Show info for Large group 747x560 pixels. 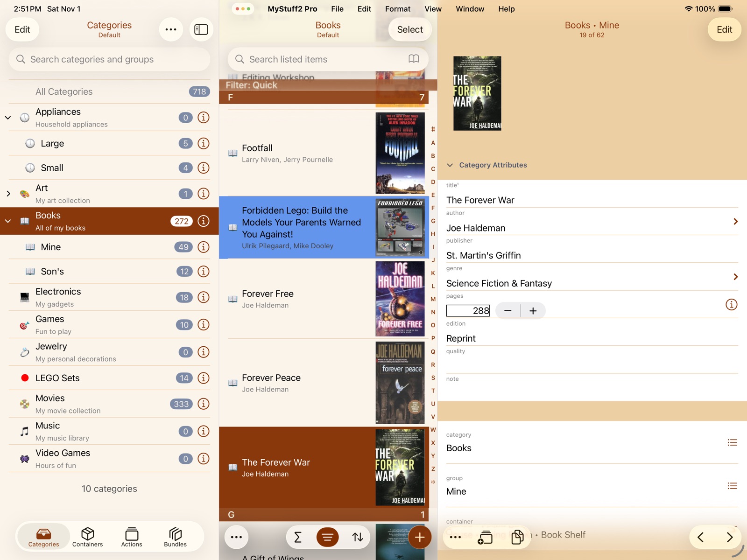pos(204,143)
